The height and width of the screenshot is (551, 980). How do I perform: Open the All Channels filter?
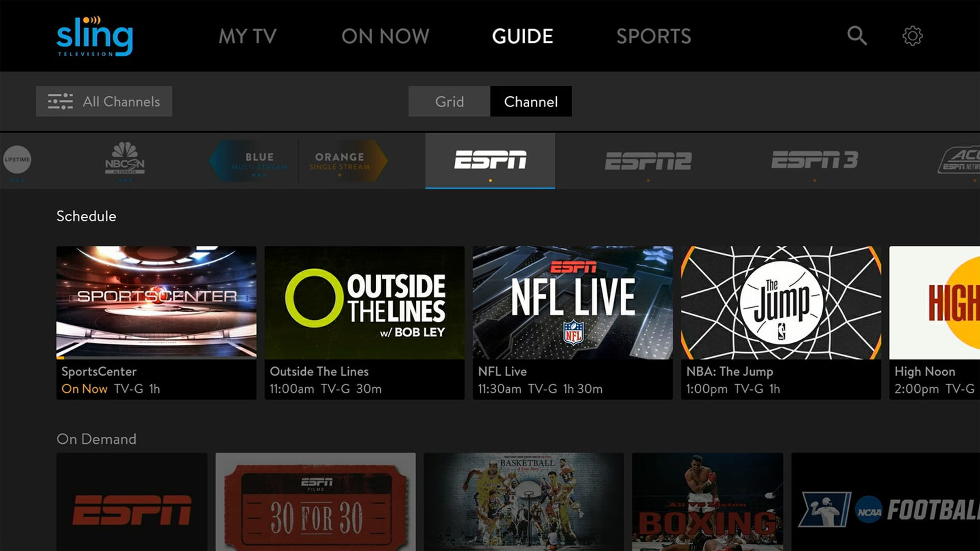[104, 102]
